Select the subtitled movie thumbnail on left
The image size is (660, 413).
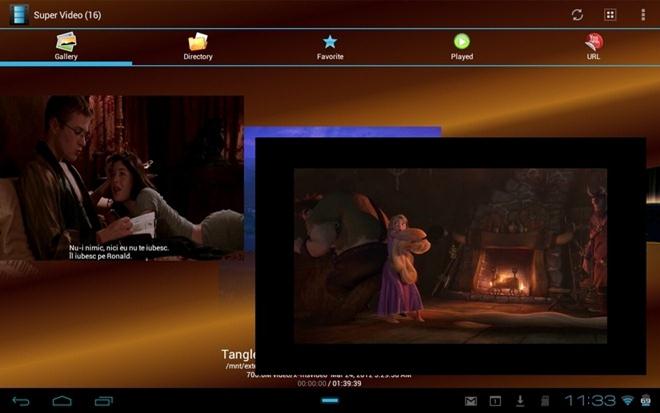pos(122,178)
